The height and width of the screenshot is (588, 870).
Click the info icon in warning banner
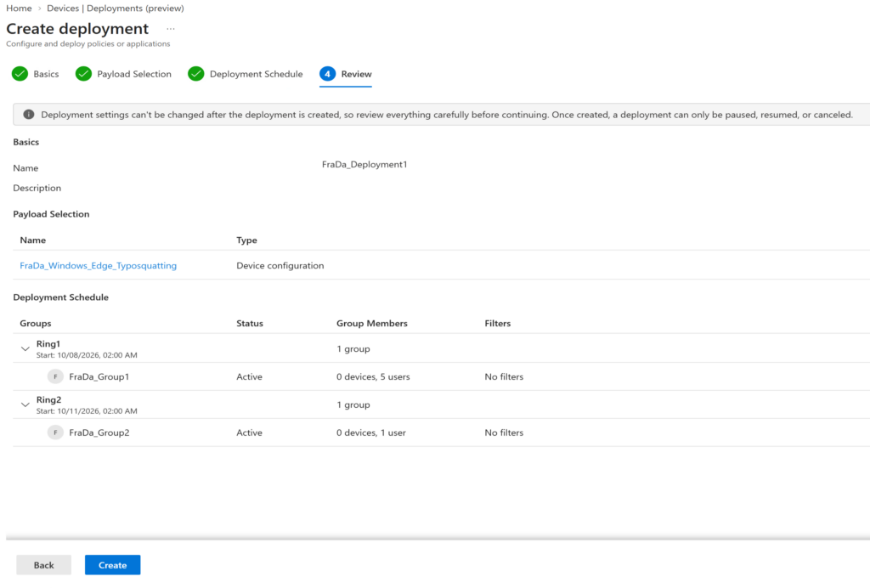click(28, 114)
